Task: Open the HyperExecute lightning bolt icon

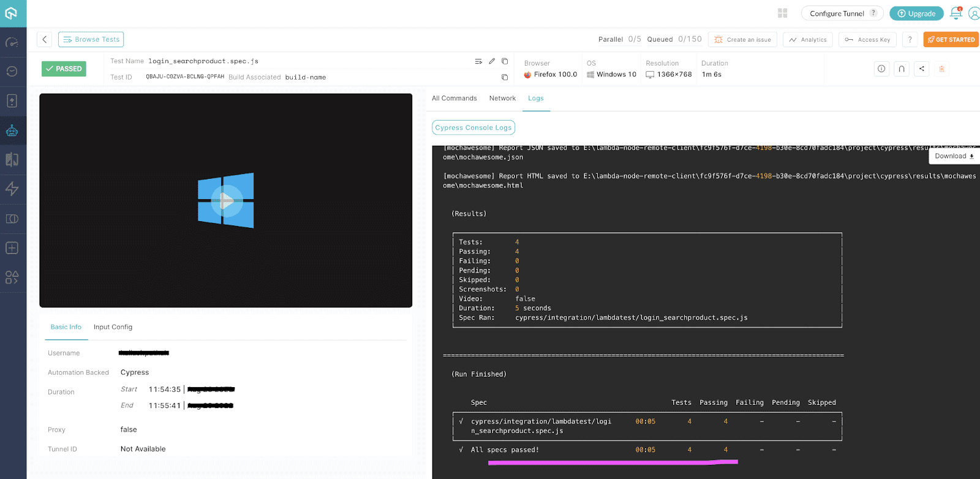Action: click(x=12, y=189)
